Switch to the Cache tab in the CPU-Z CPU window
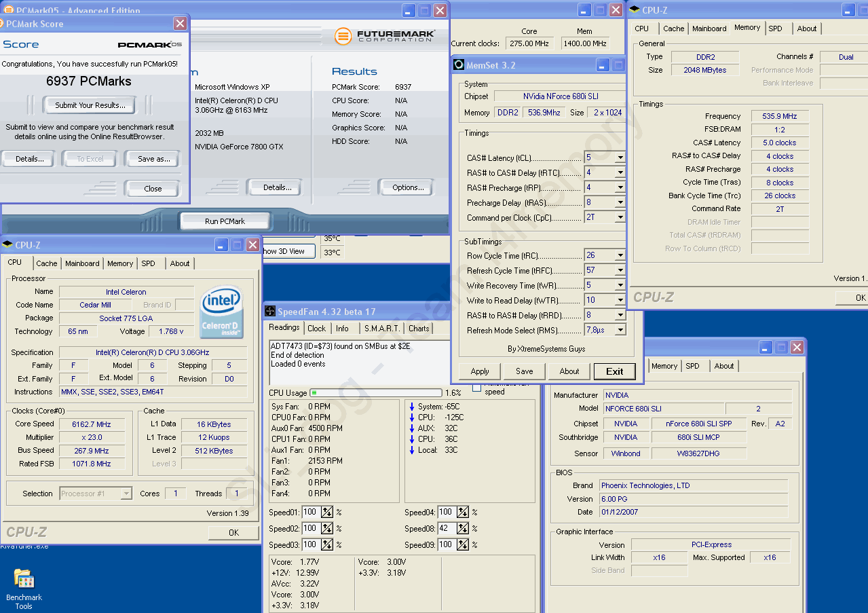Viewport: 868px width, 613px height. click(47, 263)
